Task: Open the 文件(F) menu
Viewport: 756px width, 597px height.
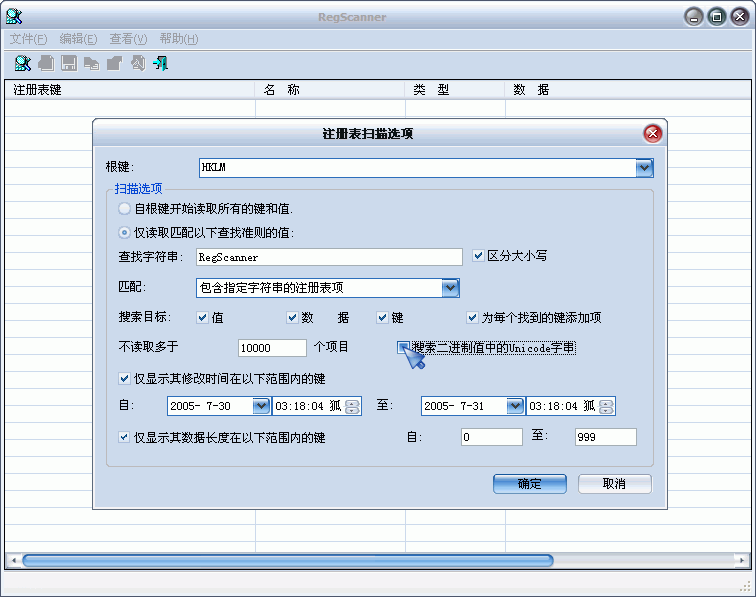Action: [28, 39]
